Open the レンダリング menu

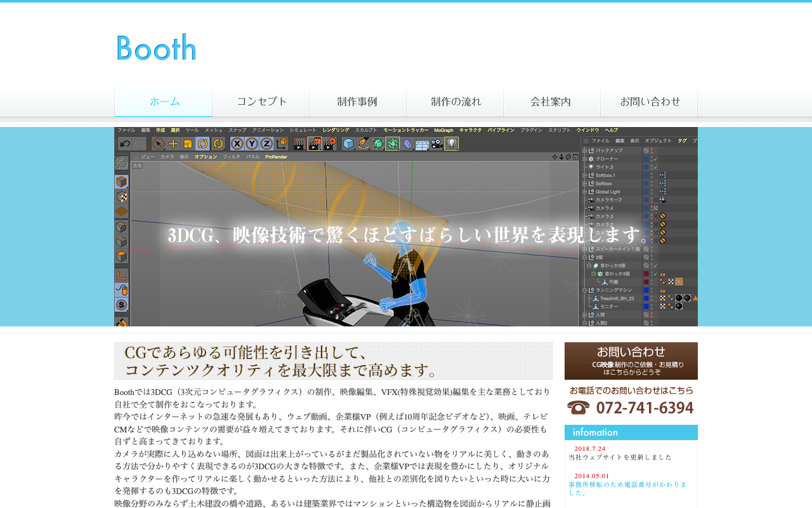click(x=336, y=130)
